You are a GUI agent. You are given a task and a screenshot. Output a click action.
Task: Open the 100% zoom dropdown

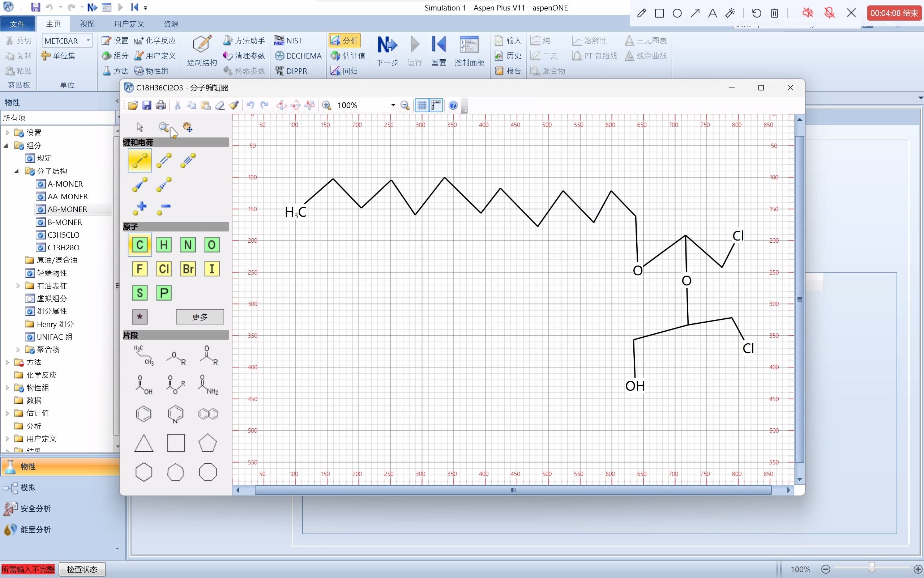coord(393,105)
